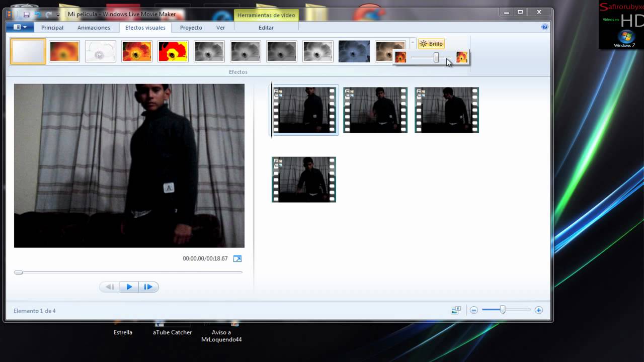Viewport: 644px width, 362px height.
Task: Open the Principal tab
Action: [52, 28]
